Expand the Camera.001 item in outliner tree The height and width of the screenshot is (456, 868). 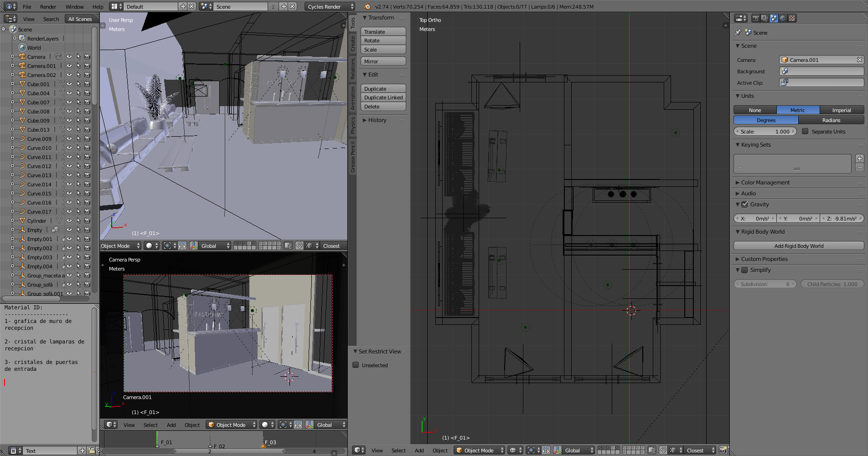[12, 66]
